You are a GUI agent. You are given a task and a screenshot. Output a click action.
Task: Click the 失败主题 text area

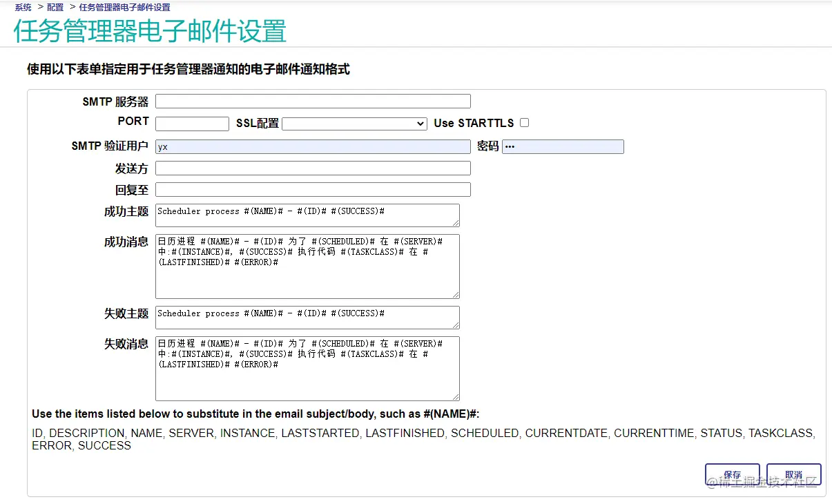[x=307, y=318]
